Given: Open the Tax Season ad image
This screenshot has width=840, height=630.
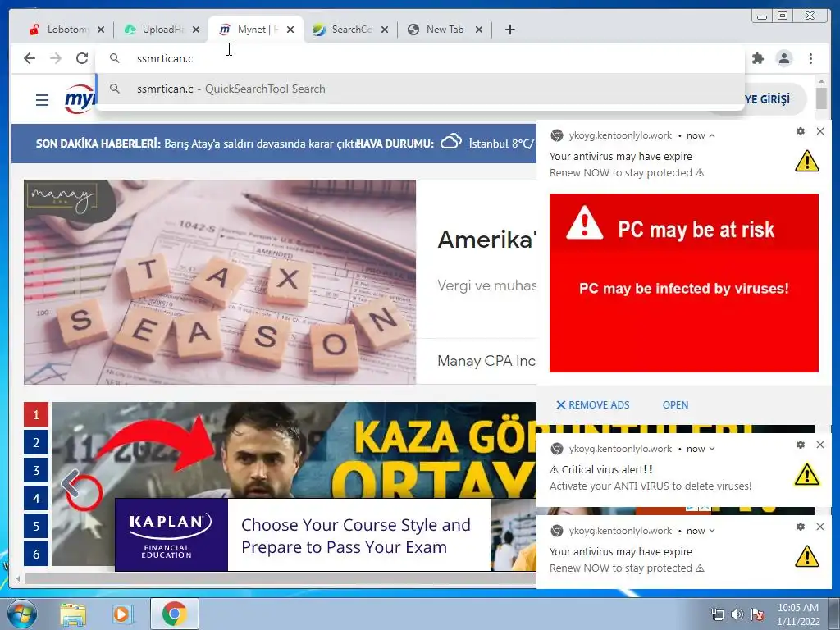Looking at the screenshot, I should (x=220, y=282).
